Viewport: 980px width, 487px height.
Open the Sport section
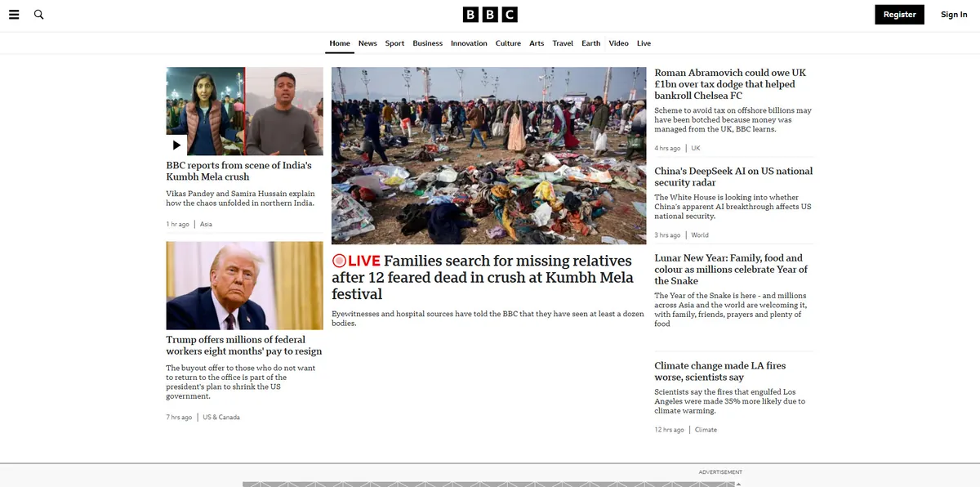(394, 43)
